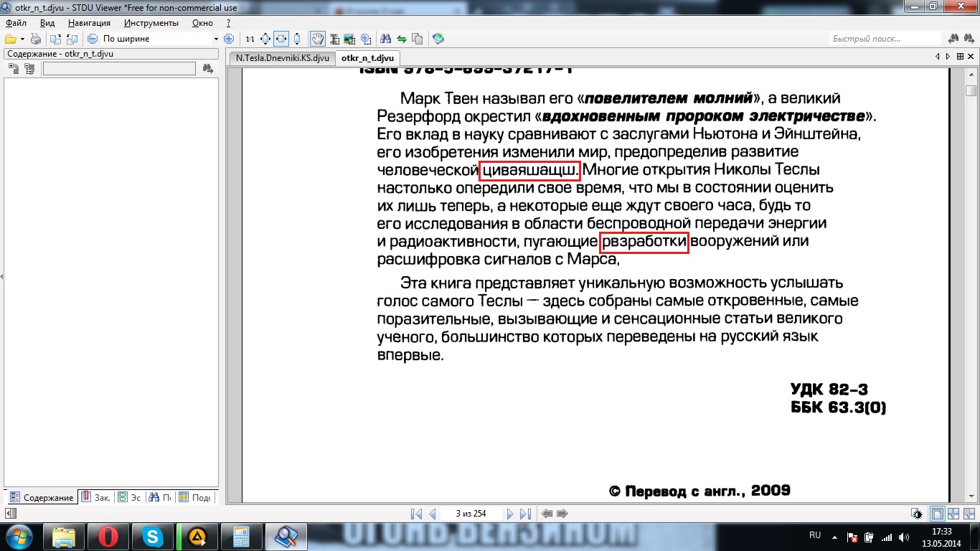The height and width of the screenshot is (551, 980).
Task: Open the Инструменты menu
Action: coord(146,23)
